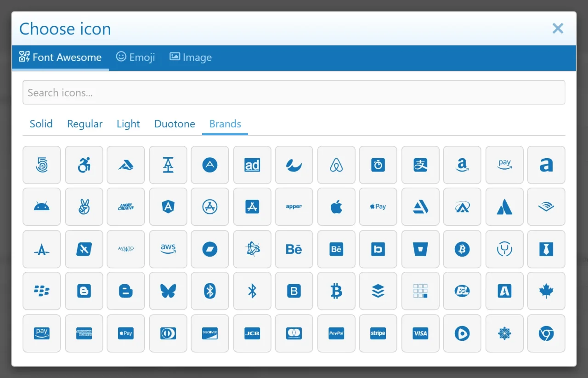Open the Emoji tab
This screenshot has height=378, width=588.
coord(136,57)
